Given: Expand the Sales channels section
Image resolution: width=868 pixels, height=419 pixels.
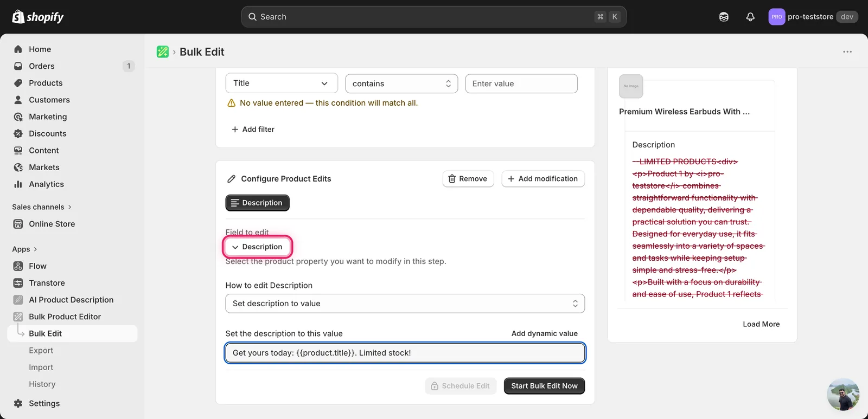Looking at the screenshot, I should pos(42,207).
